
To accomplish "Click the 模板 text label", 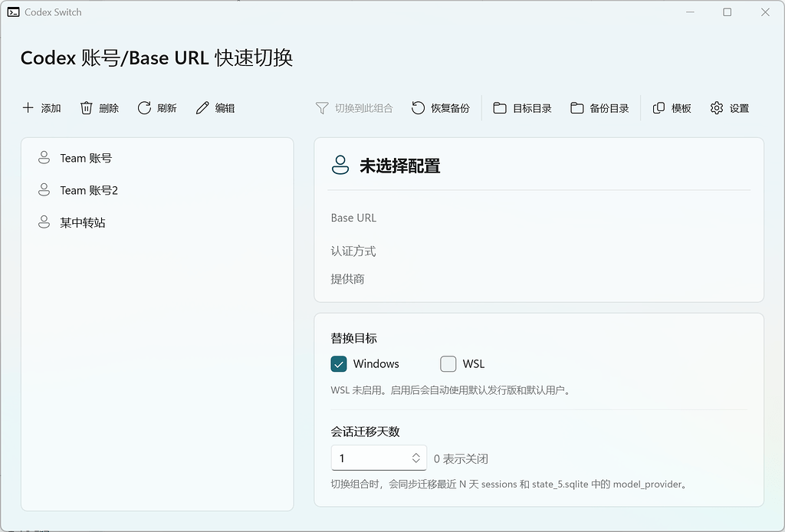I will (x=682, y=108).
